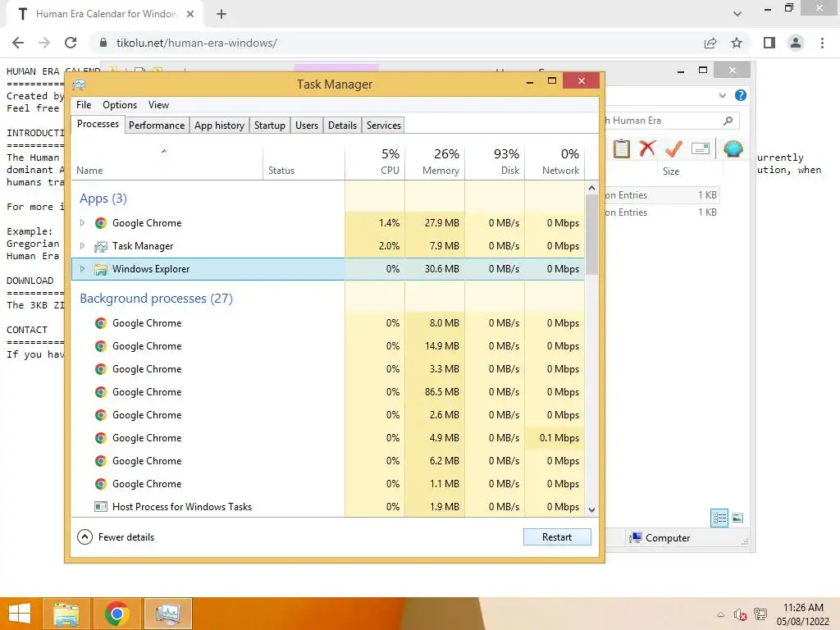Select Chrome background process using 14.9 MB
The width and height of the screenshot is (840, 630).
[x=328, y=346]
